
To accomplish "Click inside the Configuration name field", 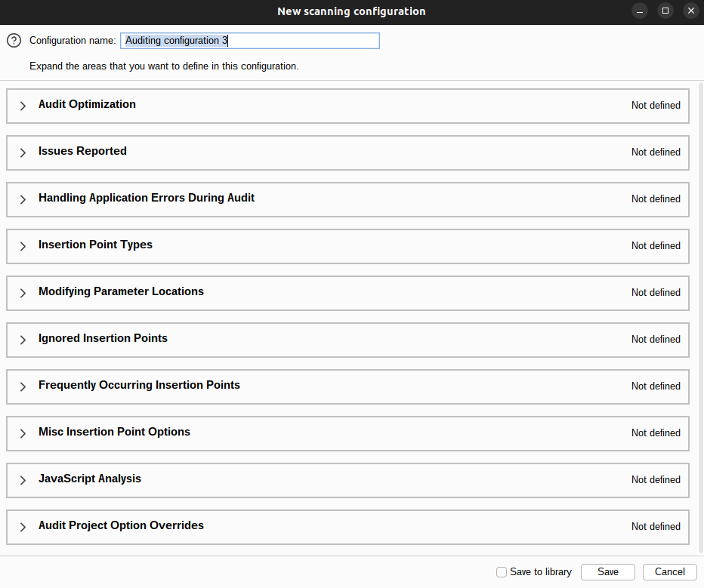I will pyautogui.click(x=249, y=40).
